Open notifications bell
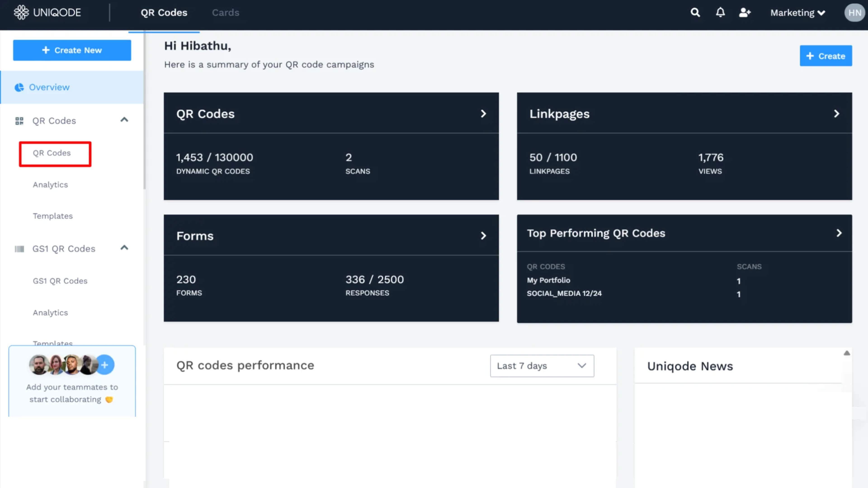The height and width of the screenshot is (488, 868). pos(720,12)
